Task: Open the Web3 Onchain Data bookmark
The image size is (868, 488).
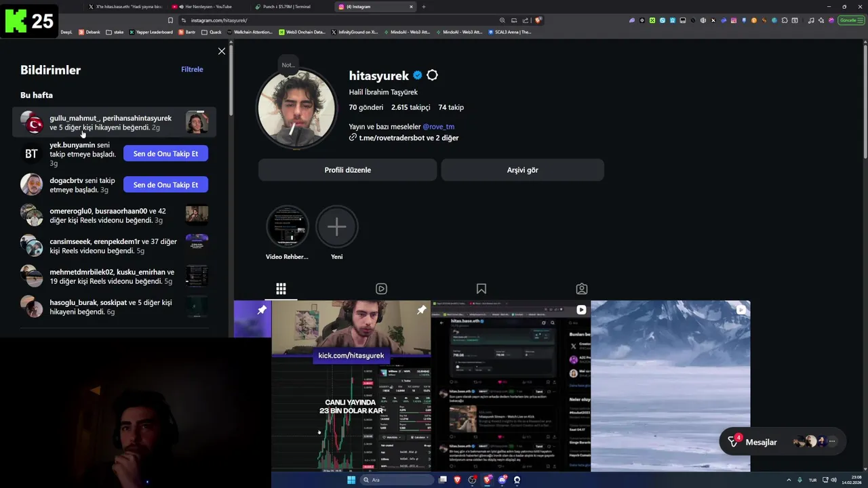Action: coord(302,32)
